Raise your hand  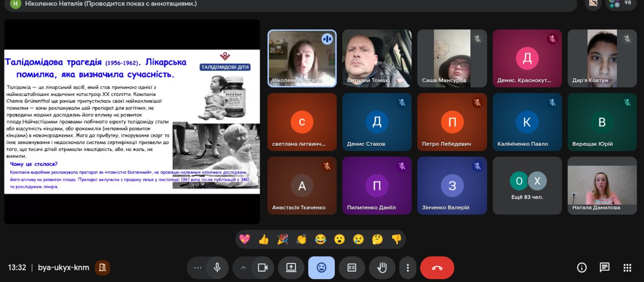pos(382,267)
